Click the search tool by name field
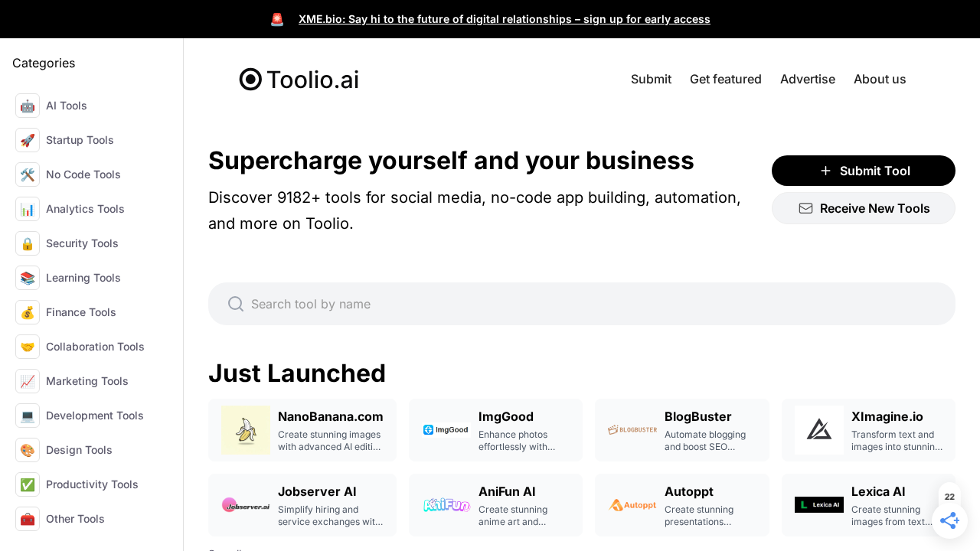 [582, 304]
